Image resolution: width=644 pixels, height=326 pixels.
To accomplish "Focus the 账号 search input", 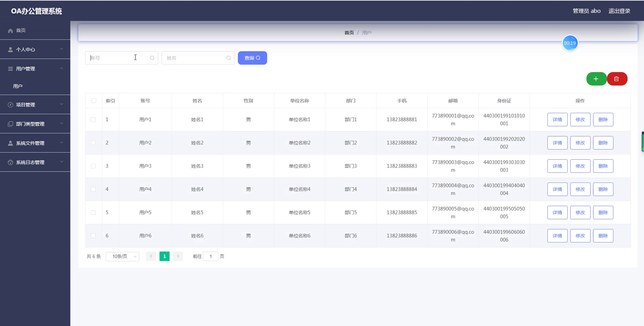I will (x=121, y=58).
